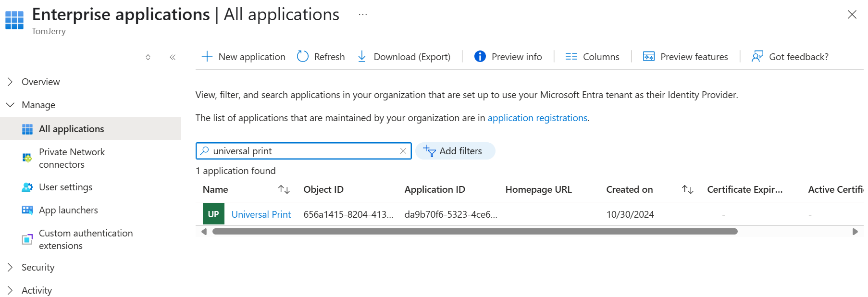Expand the Overview section
The width and height of the screenshot is (868, 297).
point(10,82)
